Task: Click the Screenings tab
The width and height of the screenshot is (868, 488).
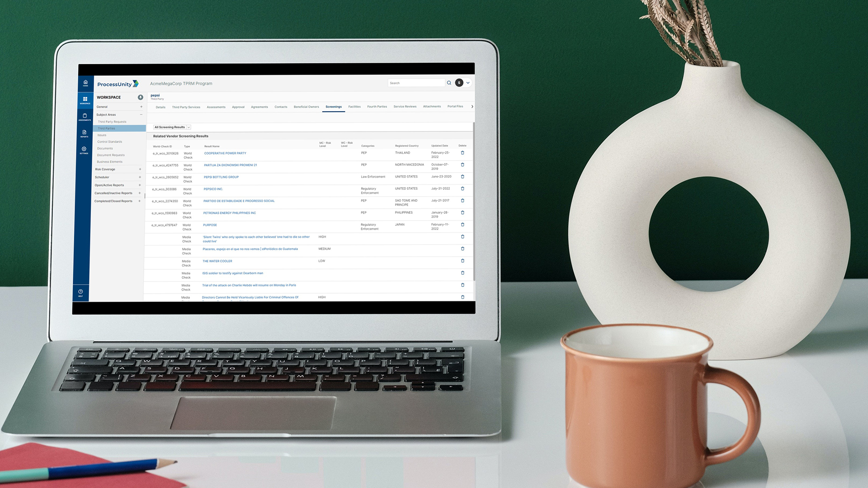Action: pos(333,106)
